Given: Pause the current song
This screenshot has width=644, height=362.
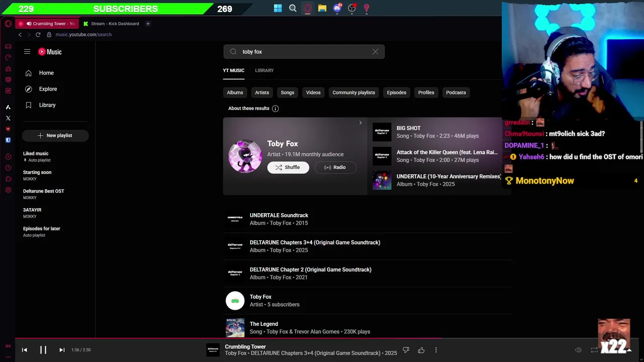Looking at the screenshot, I should [x=43, y=350].
